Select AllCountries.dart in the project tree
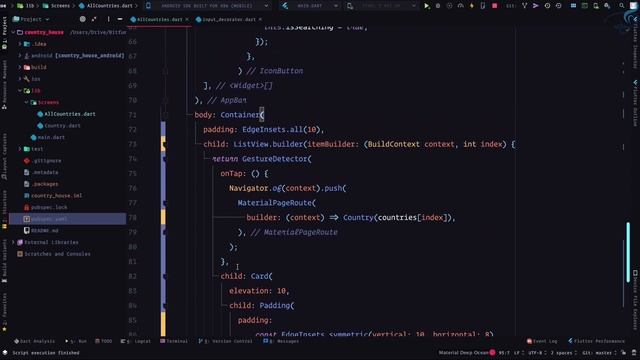Image resolution: width=640 pixels, height=360 pixels. click(70, 114)
